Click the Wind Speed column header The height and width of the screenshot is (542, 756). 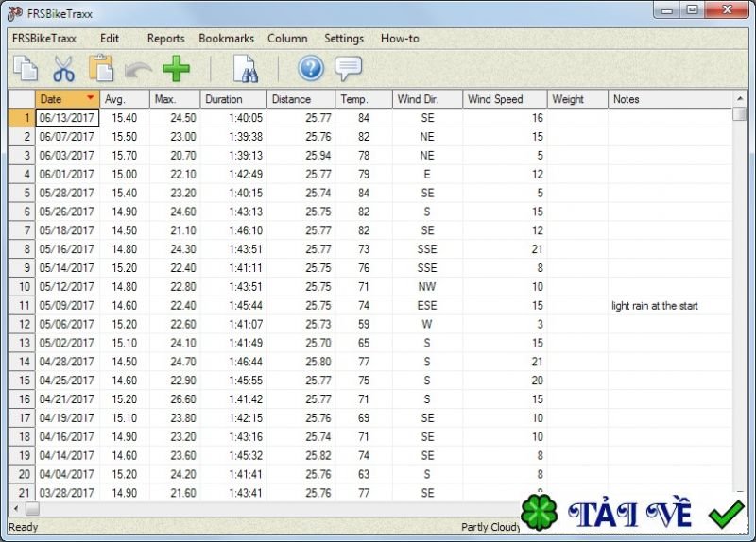[505, 99]
